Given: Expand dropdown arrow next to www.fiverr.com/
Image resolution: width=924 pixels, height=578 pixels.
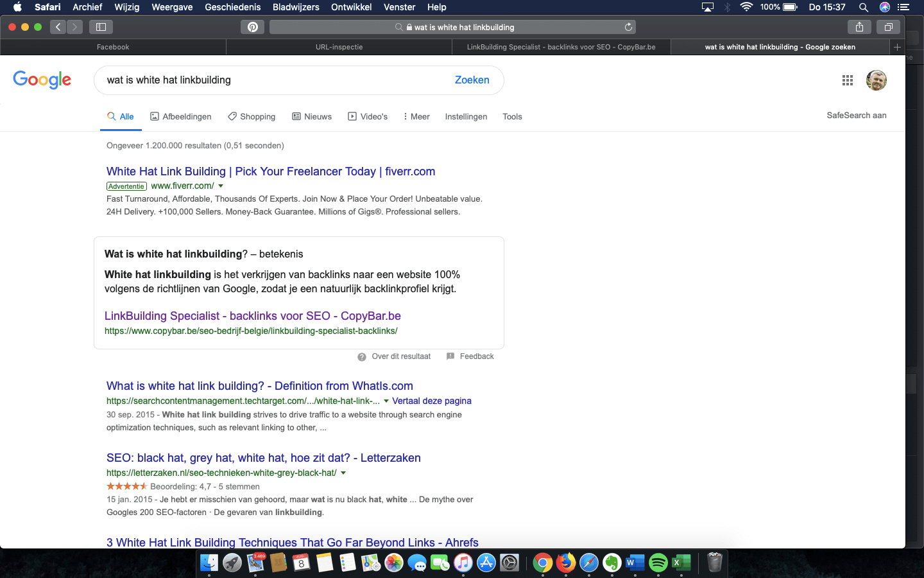Looking at the screenshot, I should click(221, 186).
